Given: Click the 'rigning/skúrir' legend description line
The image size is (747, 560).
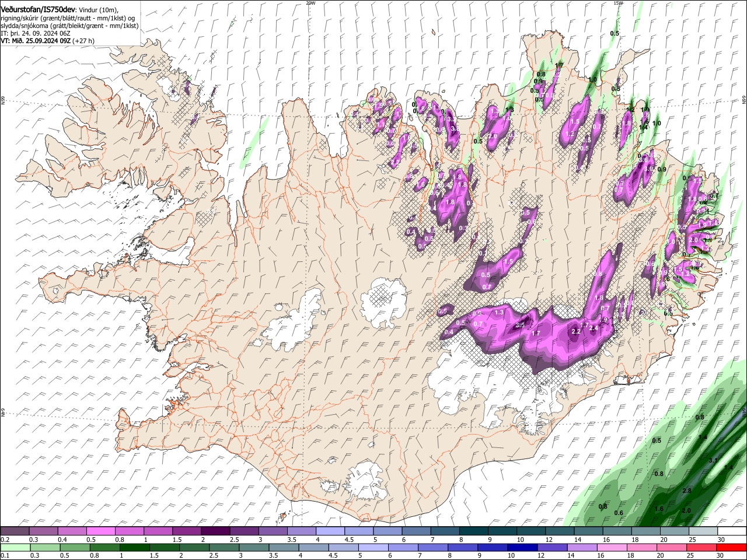Looking at the screenshot, I should click(x=68, y=18).
